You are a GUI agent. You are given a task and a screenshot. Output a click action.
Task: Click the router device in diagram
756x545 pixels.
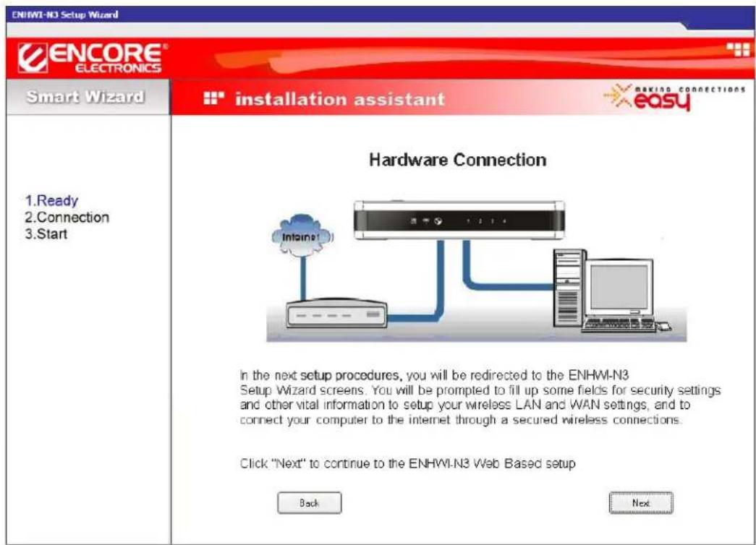click(459, 220)
